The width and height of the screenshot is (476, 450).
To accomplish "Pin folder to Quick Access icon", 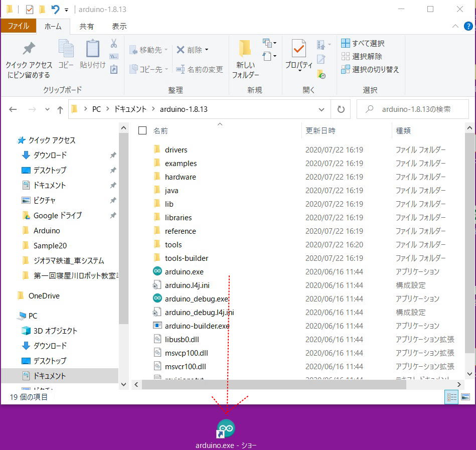I will click(29, 49).
